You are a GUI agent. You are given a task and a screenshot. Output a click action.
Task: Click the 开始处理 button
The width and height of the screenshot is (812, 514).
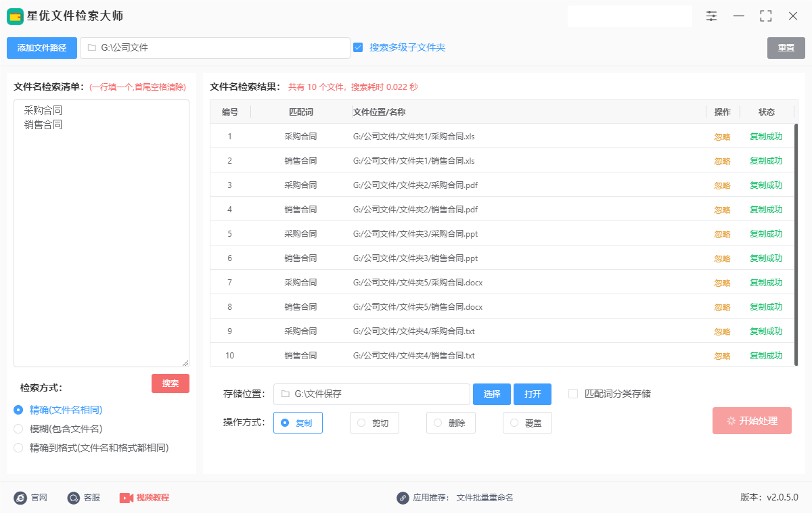point(752,421)
